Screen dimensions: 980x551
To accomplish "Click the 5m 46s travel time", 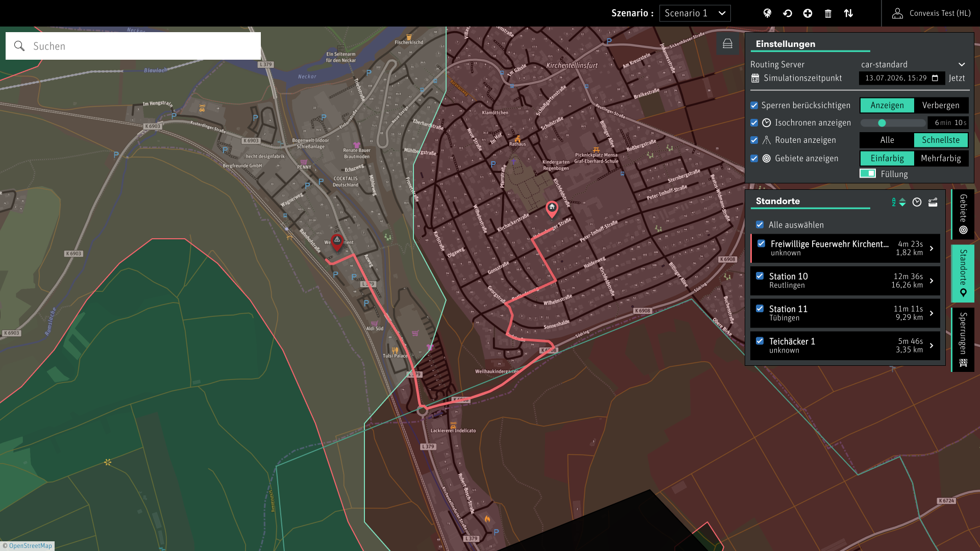I will point(911,341).
